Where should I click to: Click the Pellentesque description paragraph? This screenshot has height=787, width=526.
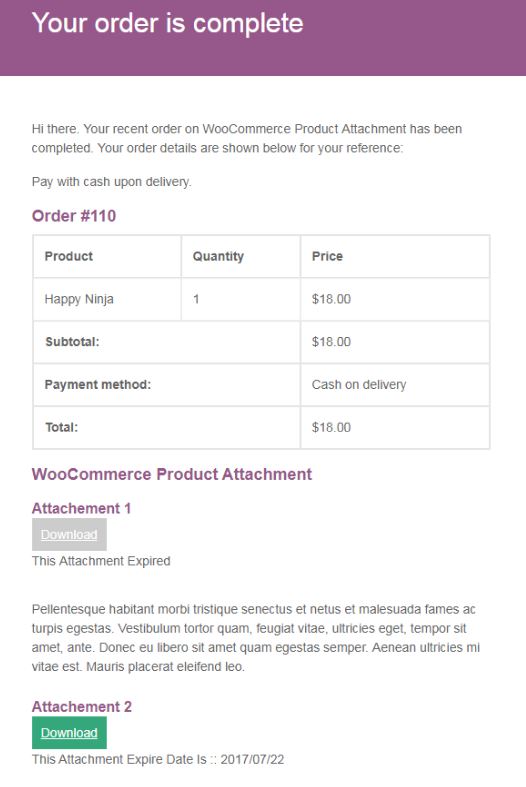click(x=256, y=638)
